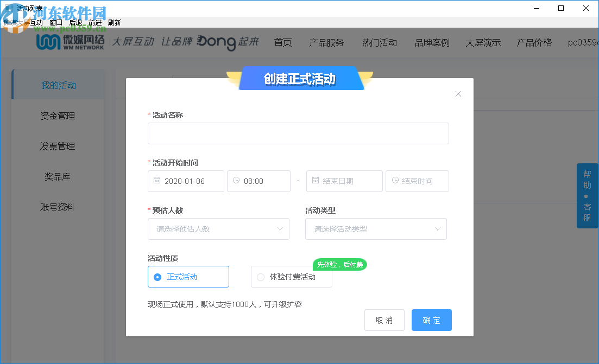This screenshot has height=364, width=599.
Task: Go to the 首页 tab
Action: (x=282, y=42)
